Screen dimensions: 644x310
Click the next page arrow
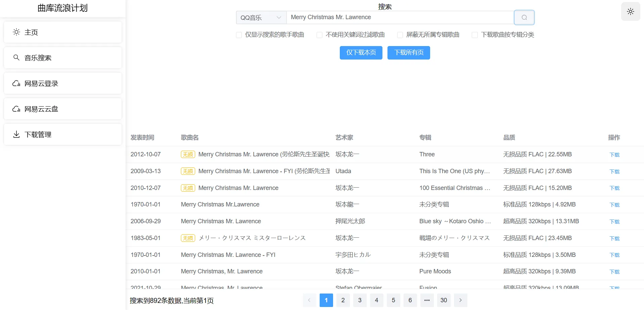tap(460, 300)
